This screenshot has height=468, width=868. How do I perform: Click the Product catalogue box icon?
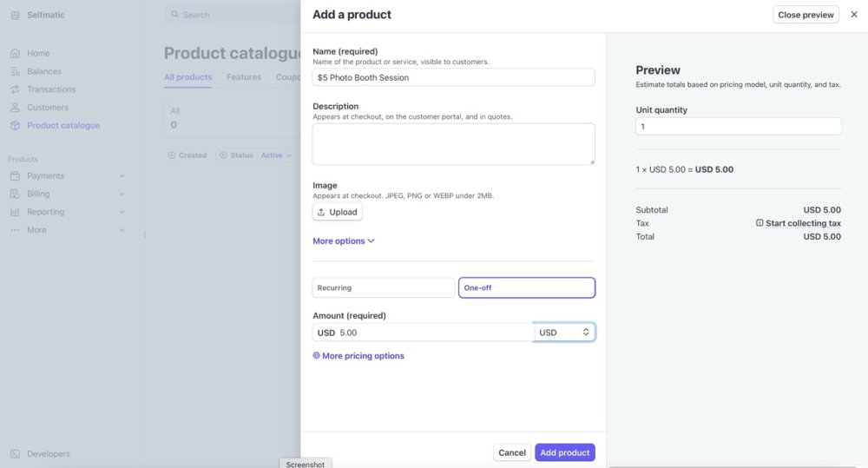[x=15, y=126]
